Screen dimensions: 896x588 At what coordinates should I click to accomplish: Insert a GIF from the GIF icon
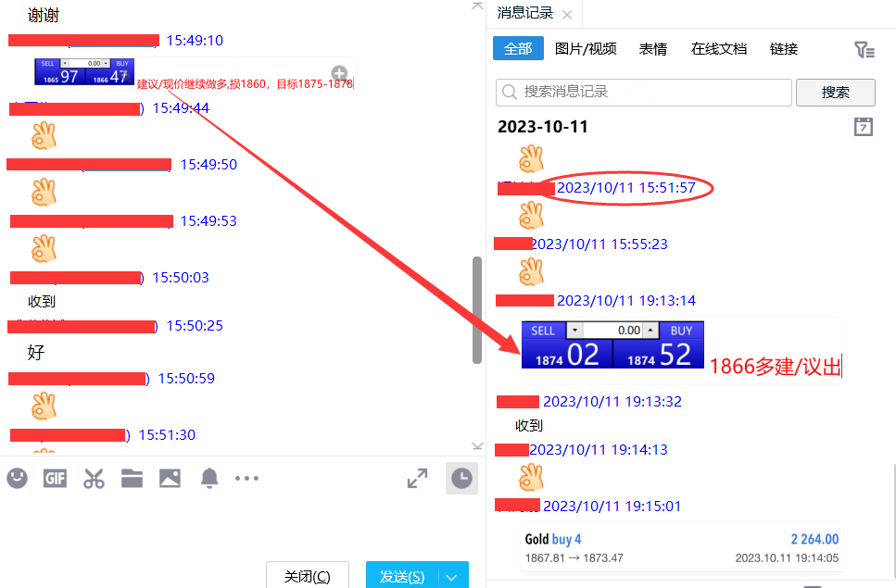click(54, 478)
